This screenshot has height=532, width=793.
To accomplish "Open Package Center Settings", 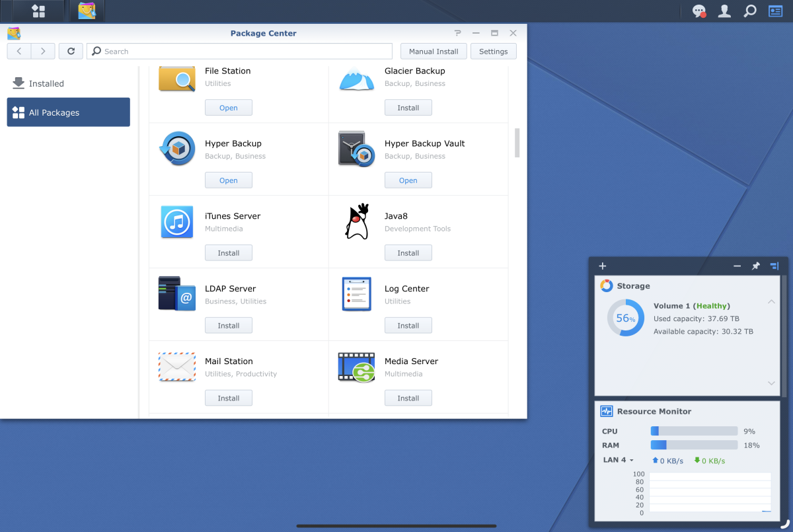I will click(494, 52).
